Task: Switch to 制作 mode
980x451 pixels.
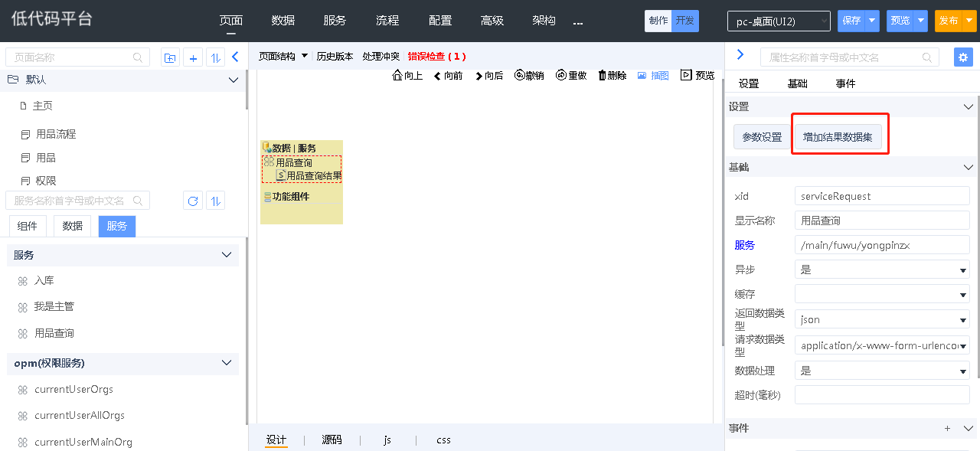Action: (x=658, y=21)
